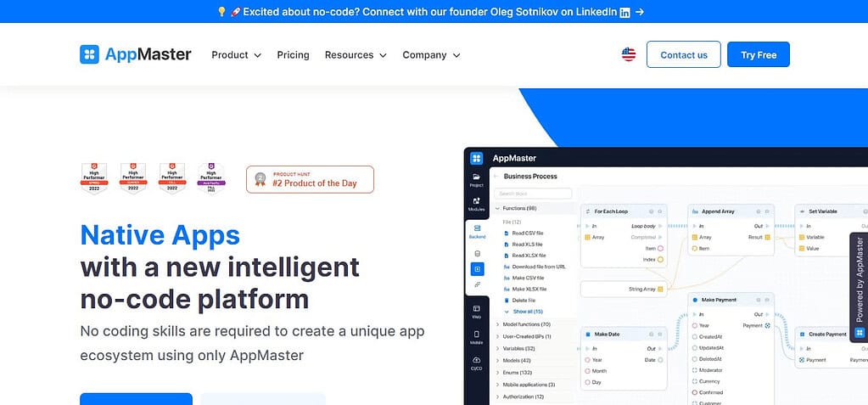
Task: Click the Set Variable block title
Action: coord(823,211)
